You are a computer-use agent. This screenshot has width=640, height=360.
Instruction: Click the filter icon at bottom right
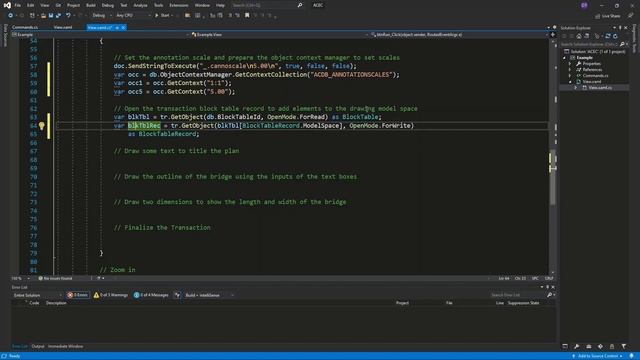pyautogui.click(x=624, y=346)
